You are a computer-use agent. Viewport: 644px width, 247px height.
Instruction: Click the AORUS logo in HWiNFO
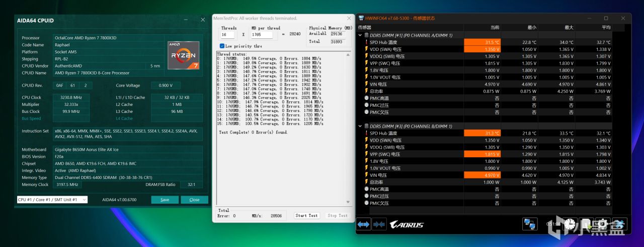coord(407,225)
